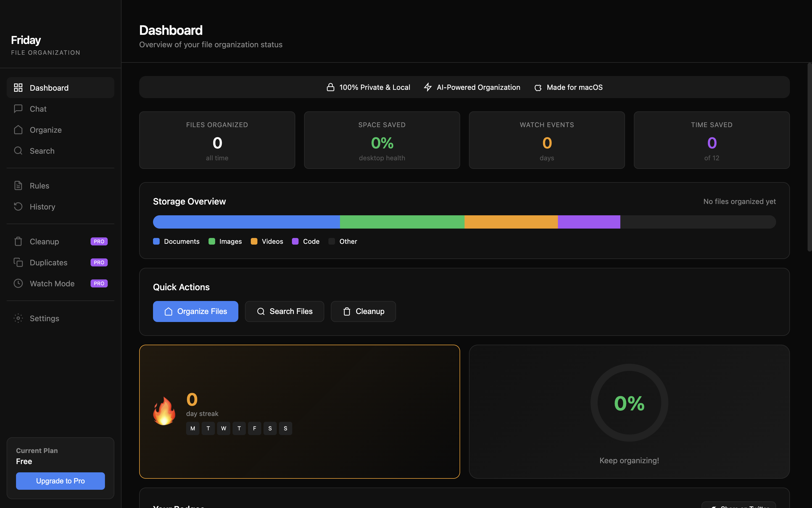
Task: Click the Search Files quick action
Action: pyautogui.click(x=284, y=311)
